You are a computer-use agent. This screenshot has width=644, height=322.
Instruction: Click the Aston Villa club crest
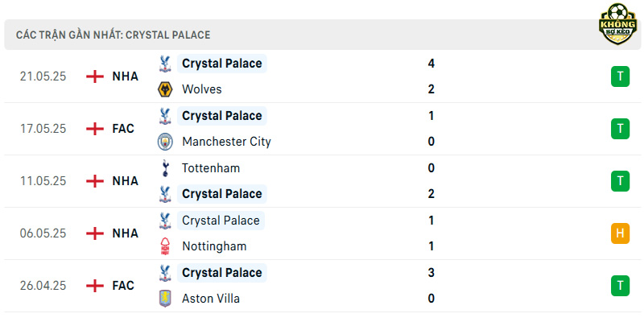[x=165, y=299]
